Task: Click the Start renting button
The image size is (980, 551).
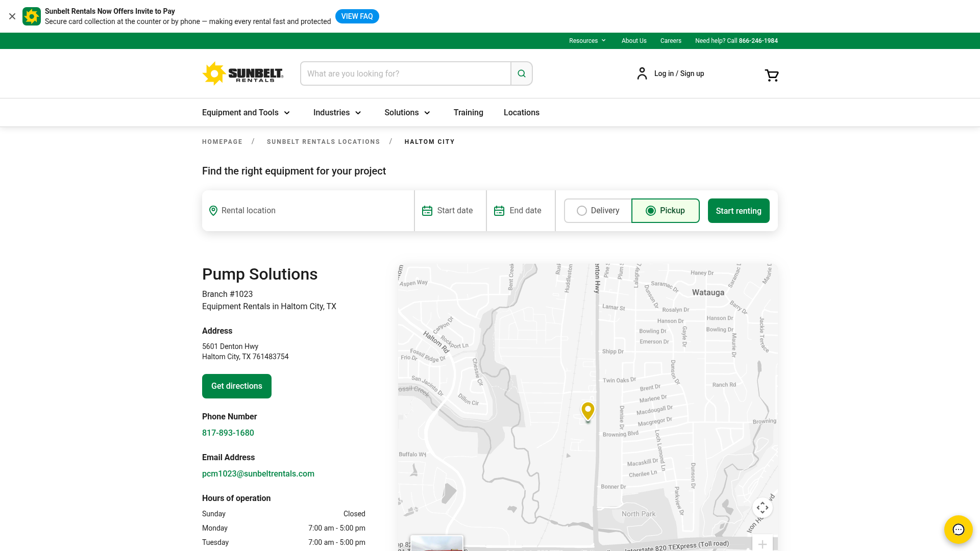Action: tap(739, 210)
